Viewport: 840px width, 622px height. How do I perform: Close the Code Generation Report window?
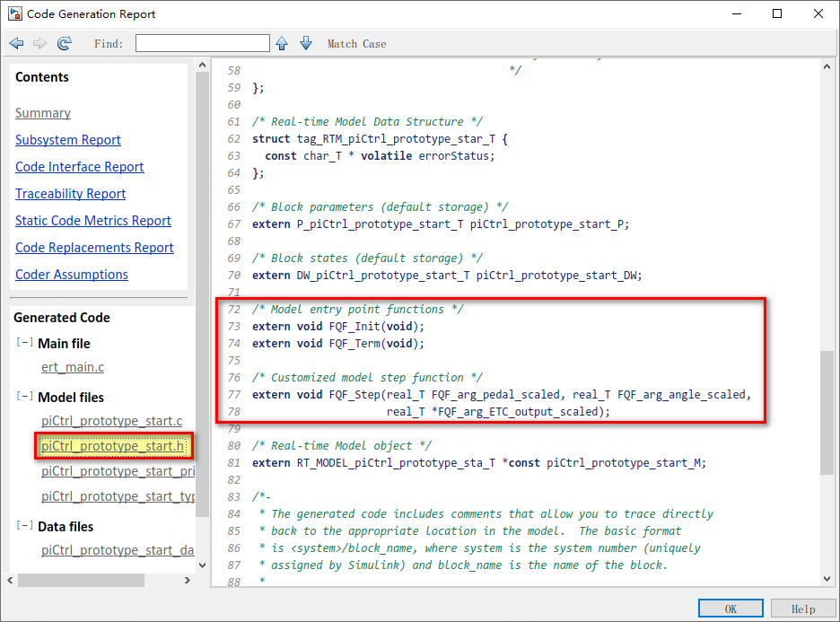click(818, 14)
